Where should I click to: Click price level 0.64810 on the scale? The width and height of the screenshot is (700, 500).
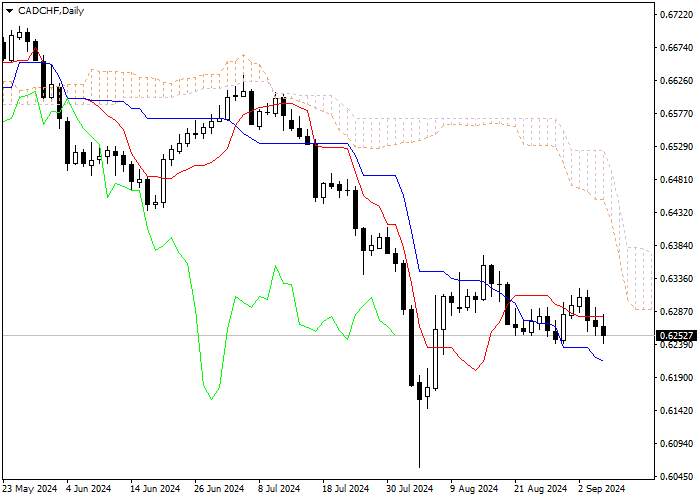[677, 179]
